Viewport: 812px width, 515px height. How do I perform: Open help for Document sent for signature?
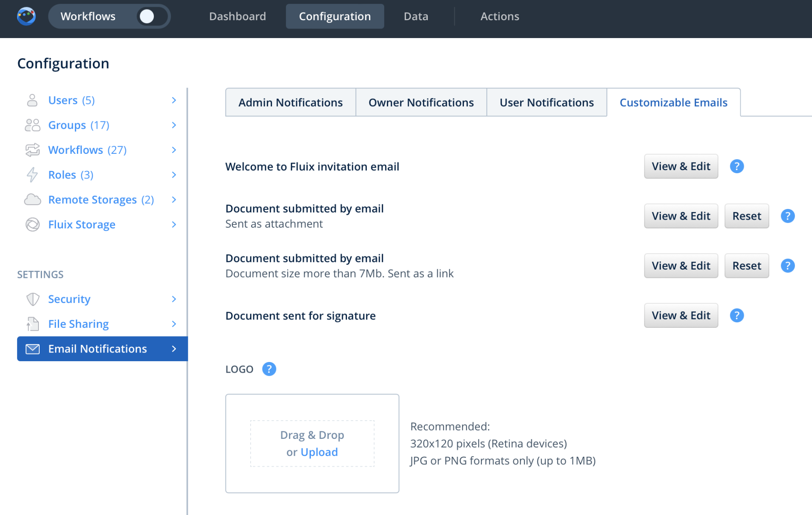(736, 316)
